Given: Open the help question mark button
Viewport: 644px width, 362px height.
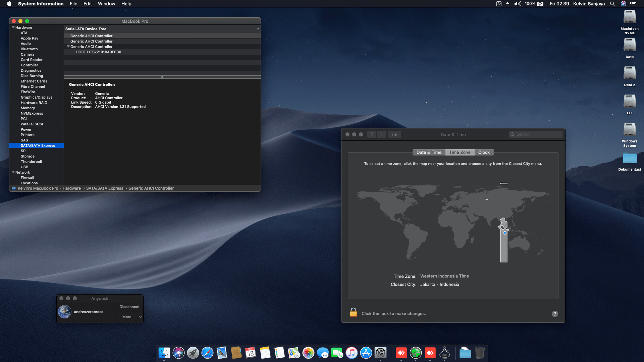Looking at the screenshot, I should [x=555, y=314].
